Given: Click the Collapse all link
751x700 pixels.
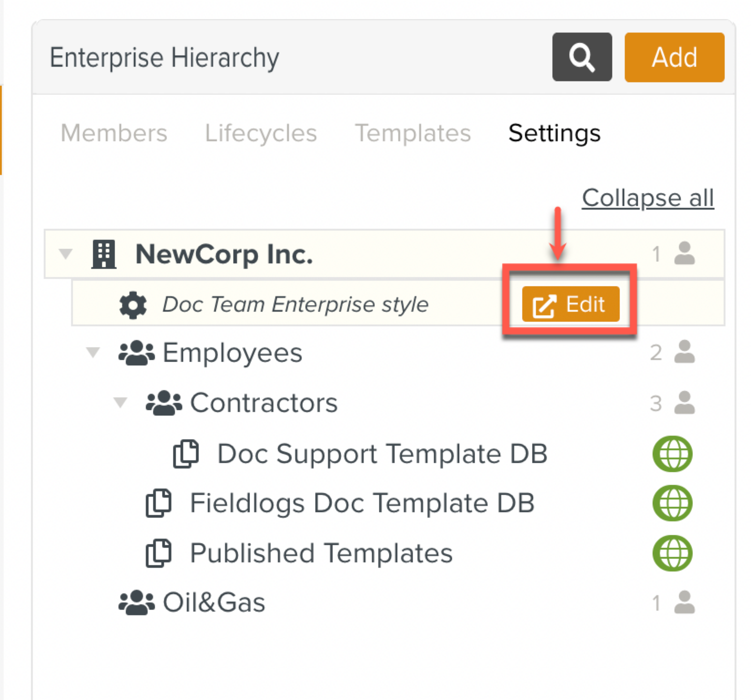Looking at the screenshot, I should [647, 198].
